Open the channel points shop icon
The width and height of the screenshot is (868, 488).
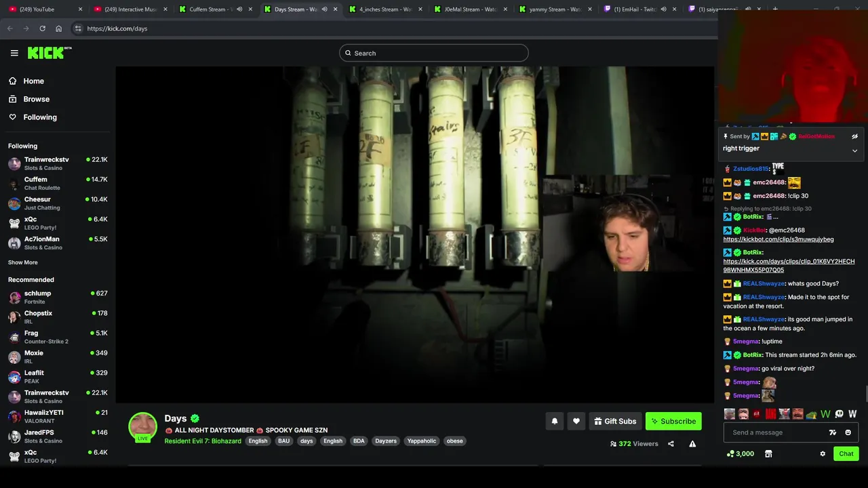tap(768, 453)
